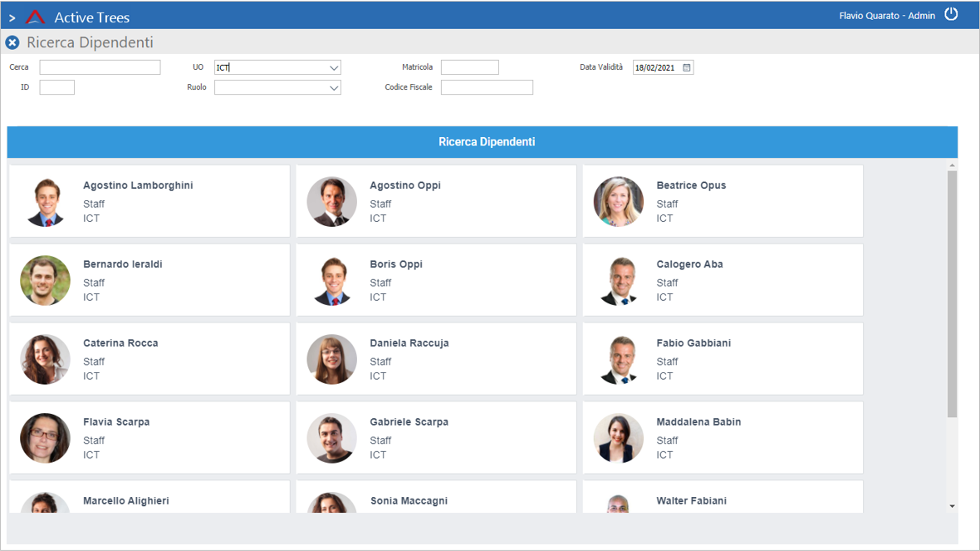This screenshot has width=980, height=551.
Task: Click the results list scroll up arrow
Action: pyautogui.click(x=952, y=165)
